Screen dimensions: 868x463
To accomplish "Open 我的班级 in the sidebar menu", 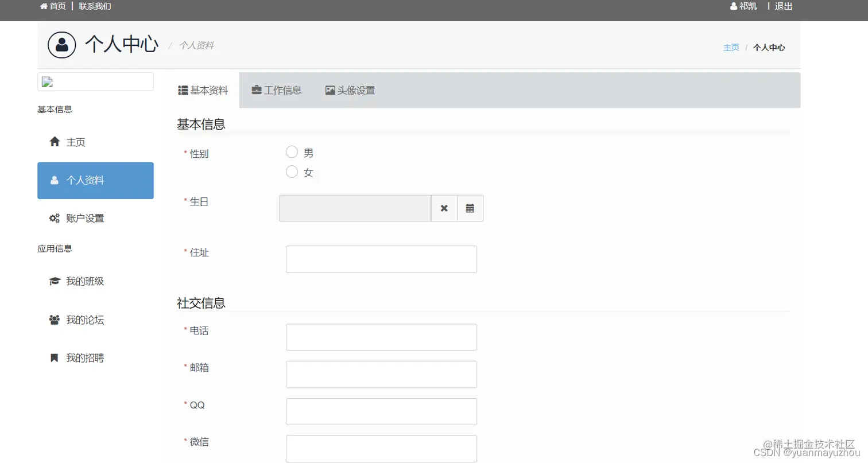I will [x=95, y=281].
